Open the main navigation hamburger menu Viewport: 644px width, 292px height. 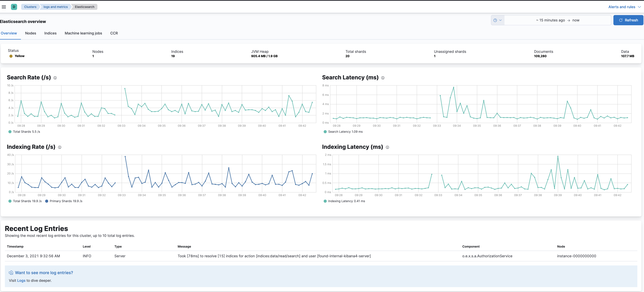pyautogui.click(x=4, y=7)
